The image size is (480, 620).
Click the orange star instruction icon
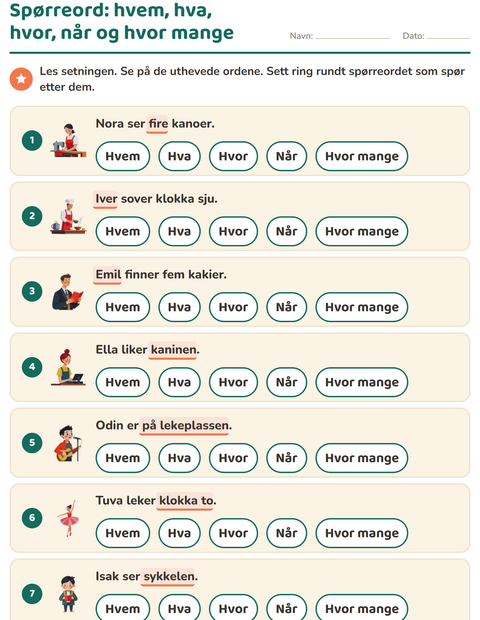coord(21,79)
